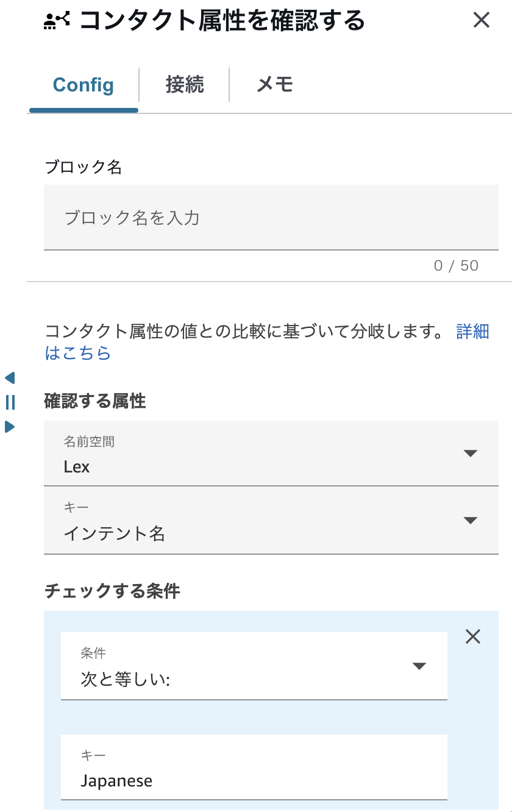
Task: Click the 確認する属性 section heading
Action: point(95,401)
